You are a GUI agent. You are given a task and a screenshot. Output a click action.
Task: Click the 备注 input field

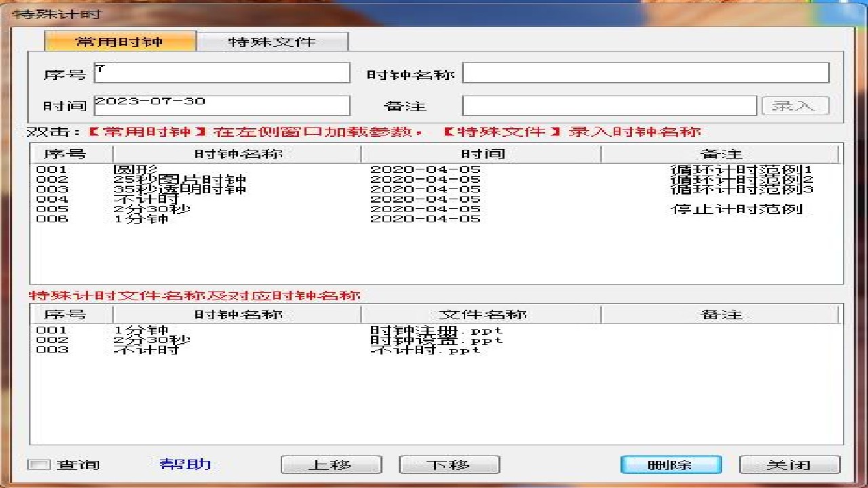(x=609, y=105)
